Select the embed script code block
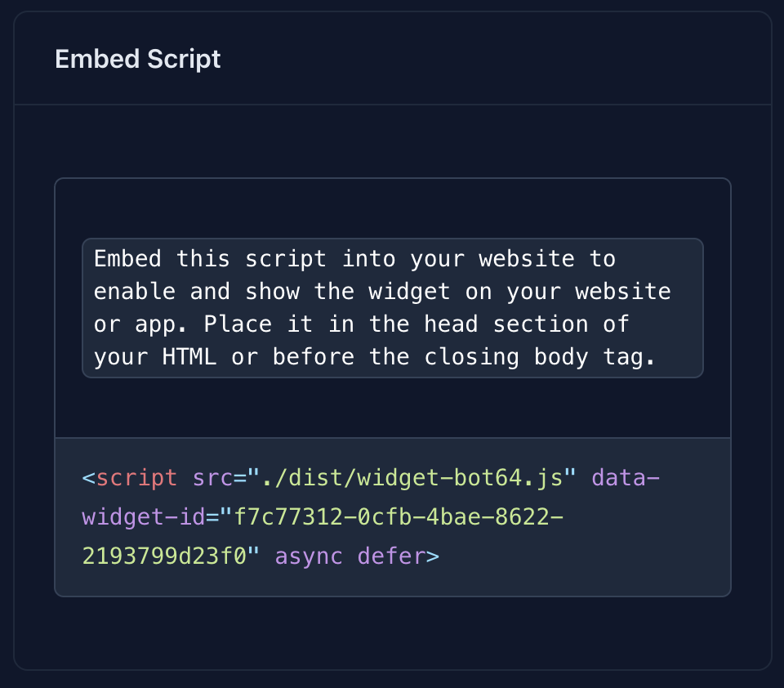 click(x=392, y=516)
